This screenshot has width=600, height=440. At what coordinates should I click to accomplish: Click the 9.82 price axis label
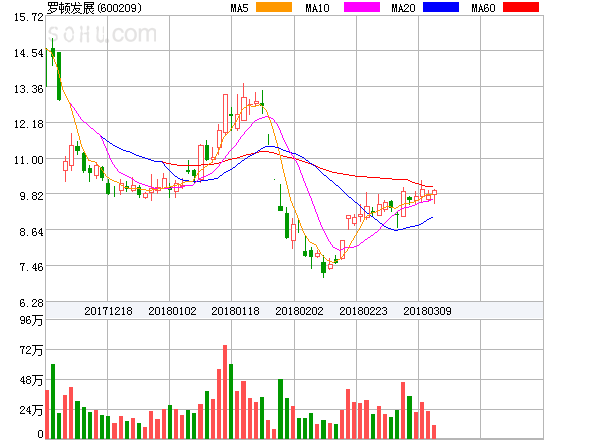pyautogui.click(x=31, y=196)
